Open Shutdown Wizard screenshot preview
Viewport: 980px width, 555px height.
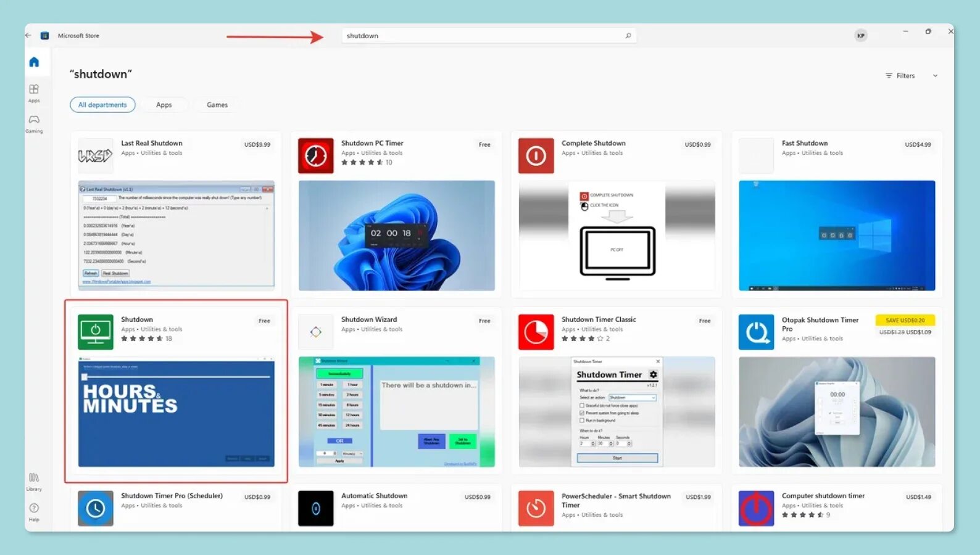coord(397,412)
